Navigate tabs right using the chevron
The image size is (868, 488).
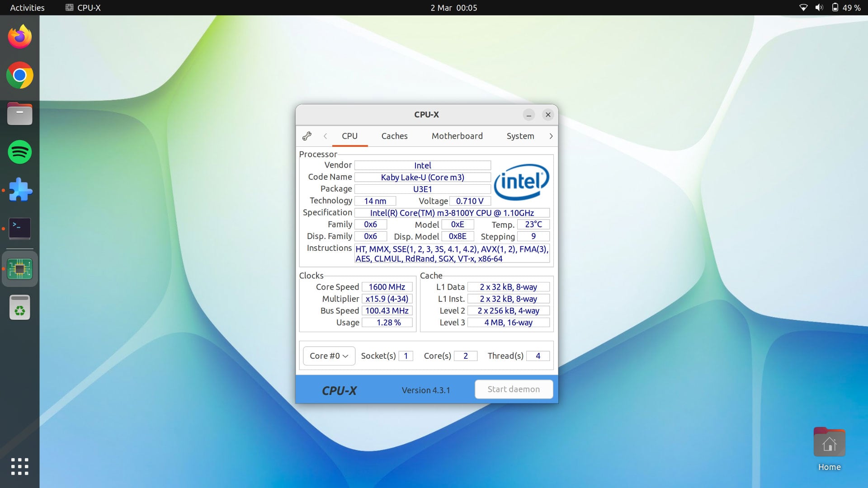551,136
